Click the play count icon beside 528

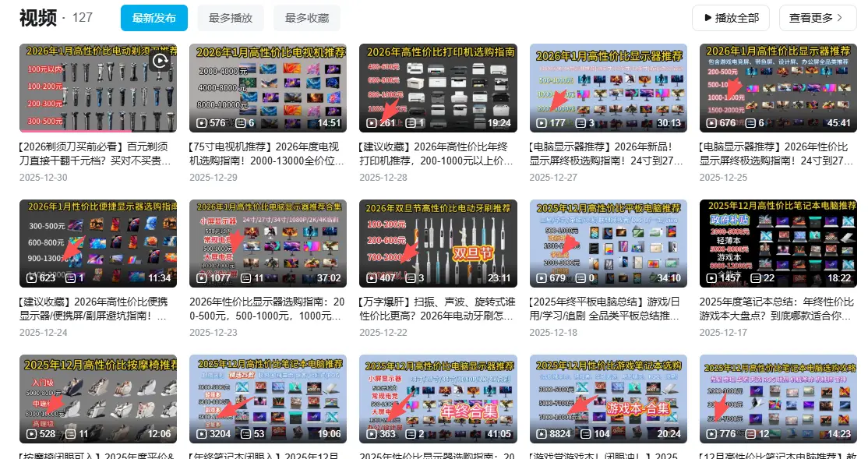point(32,433)
